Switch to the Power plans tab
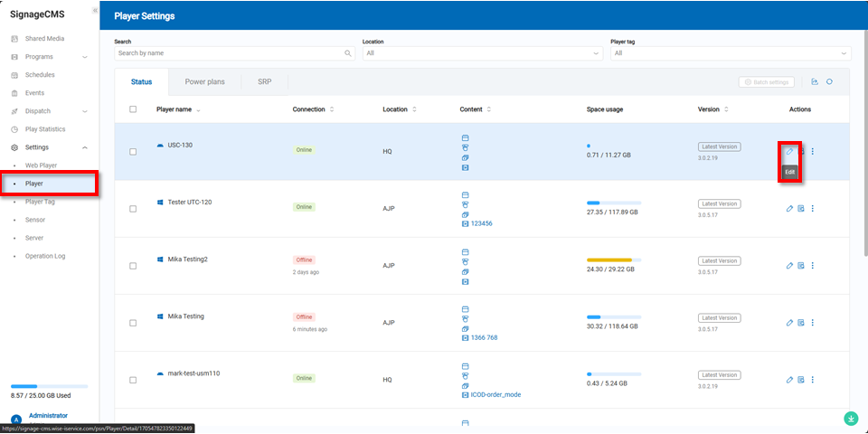This screenshot has width=868, height=434. tap(204, 82)
